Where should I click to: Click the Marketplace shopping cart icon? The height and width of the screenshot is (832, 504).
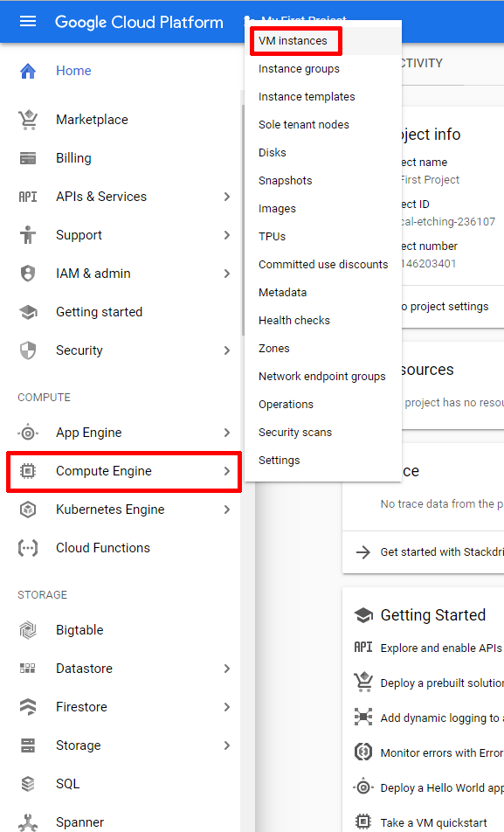tap(28, 120)
